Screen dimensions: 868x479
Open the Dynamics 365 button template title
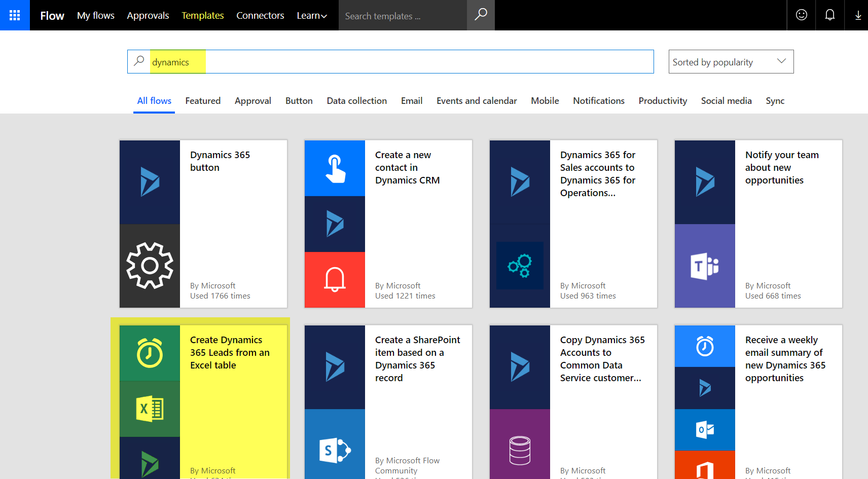pos(220,161)
